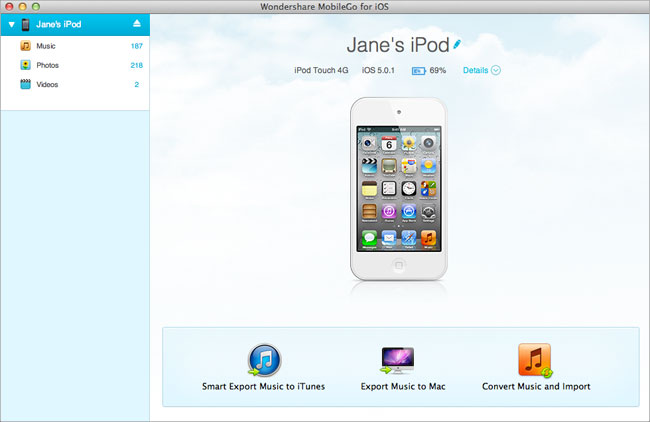Click the iPod Touch 4G model text
Image resolution: width=650 pixels, height=422 pixels.
click(x=321, y=70)
